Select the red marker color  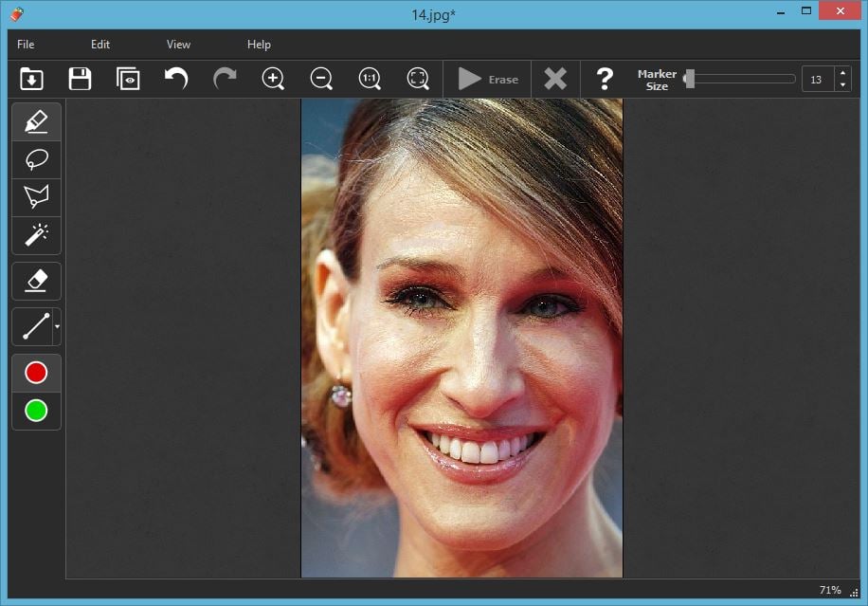pyautogui.click(x=36, y=373)
